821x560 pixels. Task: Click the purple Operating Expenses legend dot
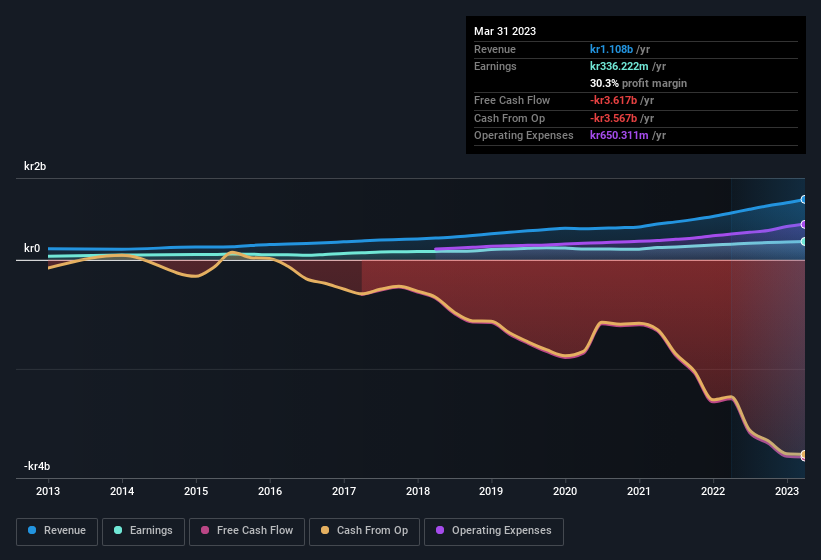[440, 531]
